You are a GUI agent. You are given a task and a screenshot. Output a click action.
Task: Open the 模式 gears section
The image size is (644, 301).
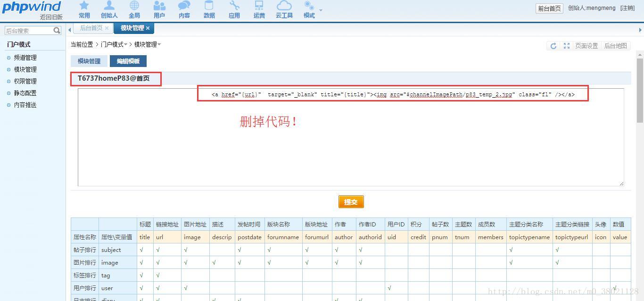[309, 10]
